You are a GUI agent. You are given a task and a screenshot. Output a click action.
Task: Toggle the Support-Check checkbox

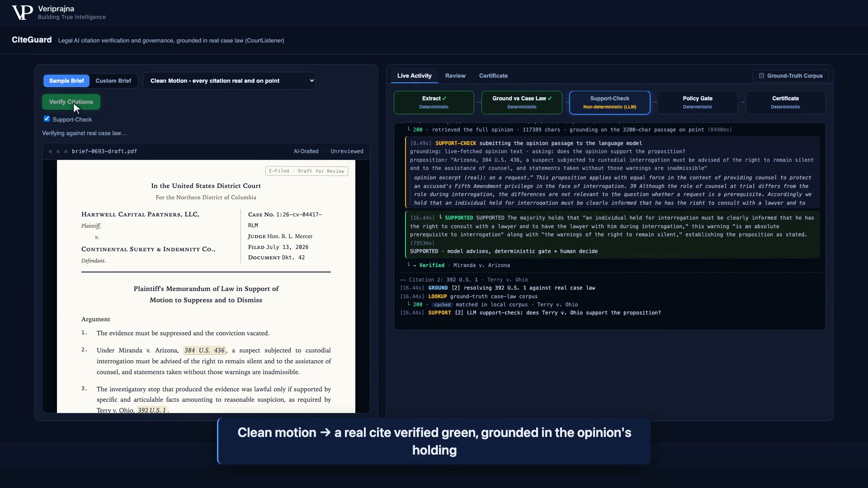[x=47, y=119]
